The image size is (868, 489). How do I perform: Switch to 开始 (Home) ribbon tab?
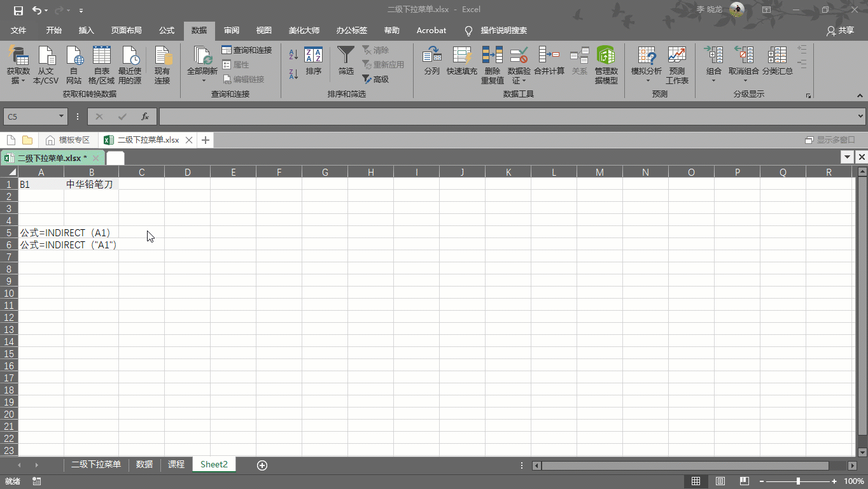click(54, 31)
